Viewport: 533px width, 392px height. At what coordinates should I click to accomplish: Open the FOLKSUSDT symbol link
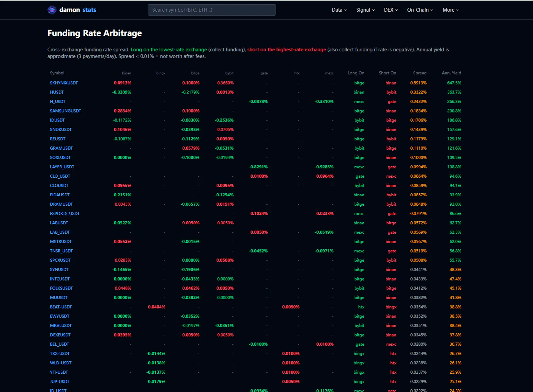[61, 288]
